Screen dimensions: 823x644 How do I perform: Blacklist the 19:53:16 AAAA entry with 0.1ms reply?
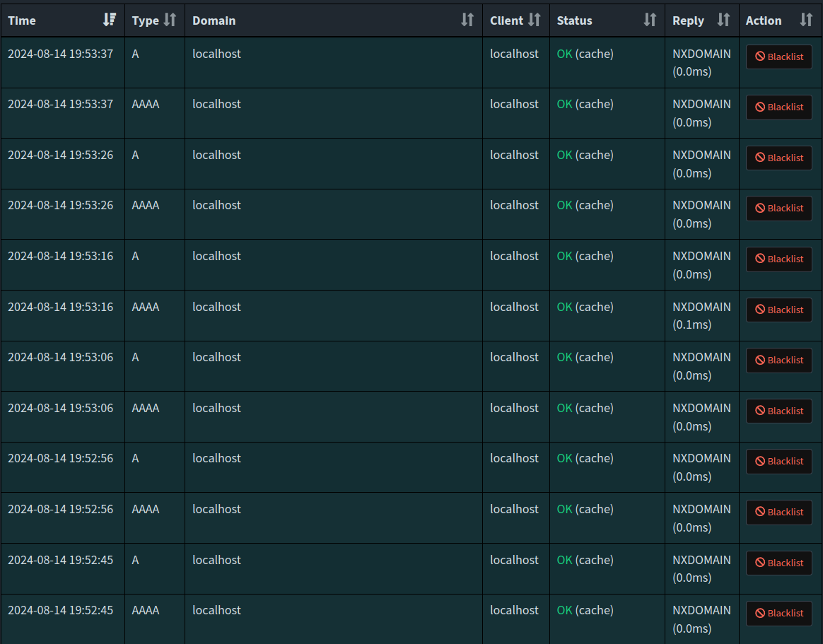(779, 310)
